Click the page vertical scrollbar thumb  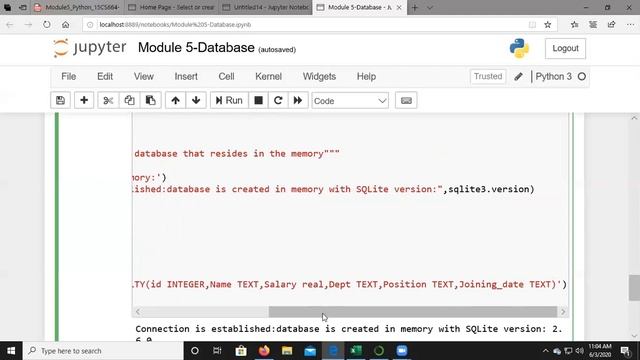point(634,288)
